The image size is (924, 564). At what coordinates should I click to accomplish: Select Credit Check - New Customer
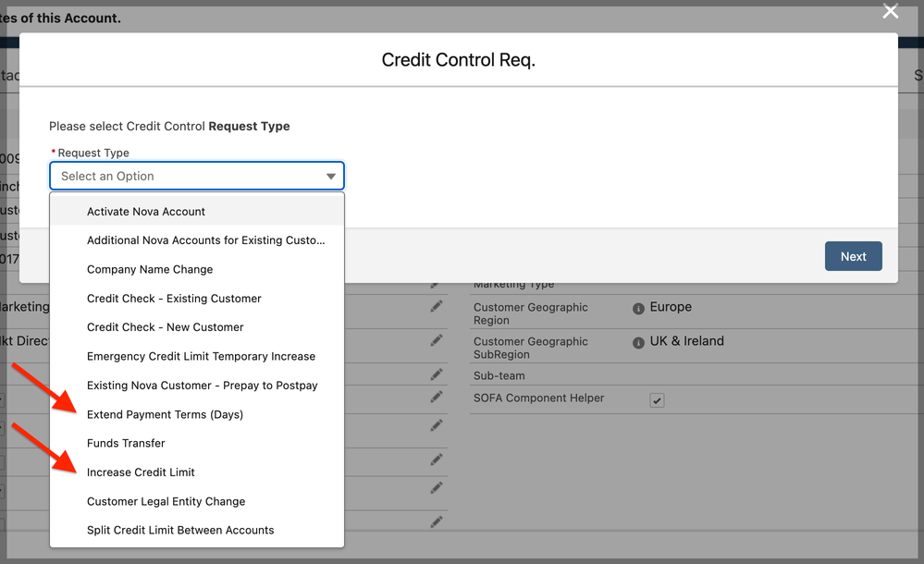click(x=197, y=327)
